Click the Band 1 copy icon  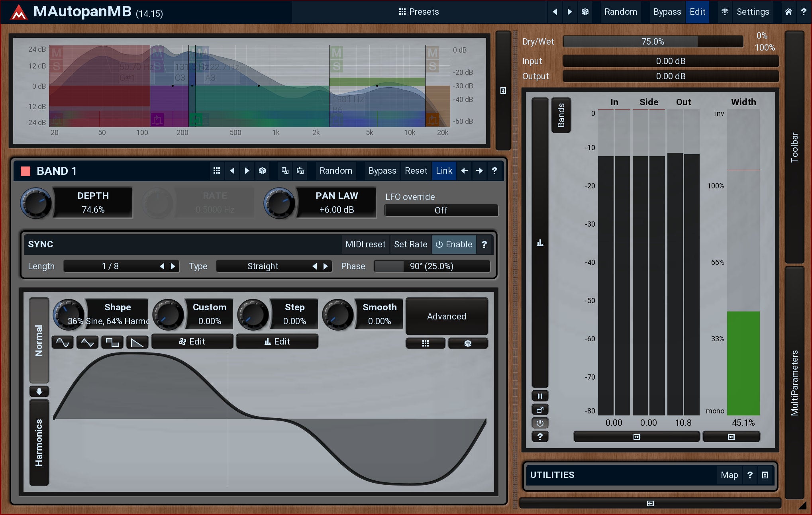285,171
